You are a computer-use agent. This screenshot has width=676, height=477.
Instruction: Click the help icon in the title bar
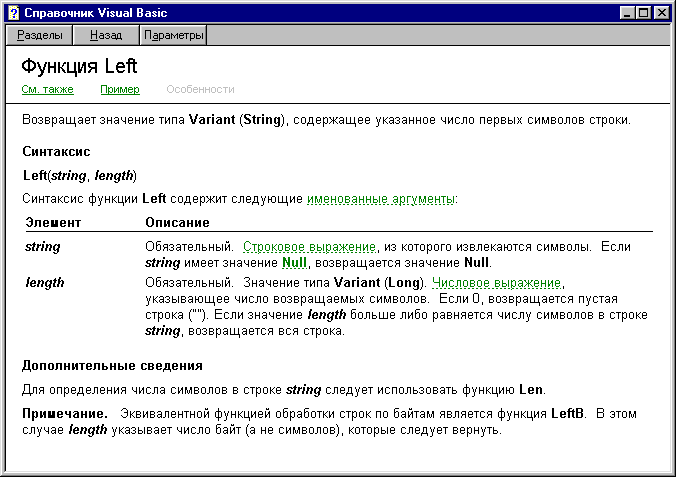click(13, 13)
